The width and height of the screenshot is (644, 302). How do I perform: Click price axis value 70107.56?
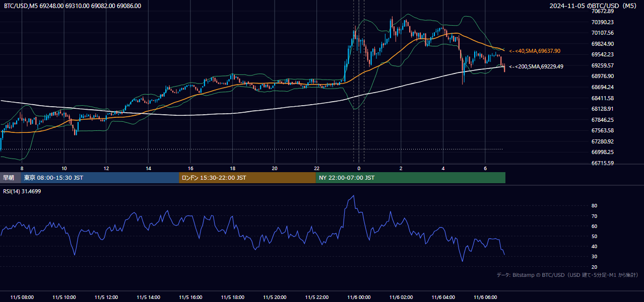[x=603, y=33]
